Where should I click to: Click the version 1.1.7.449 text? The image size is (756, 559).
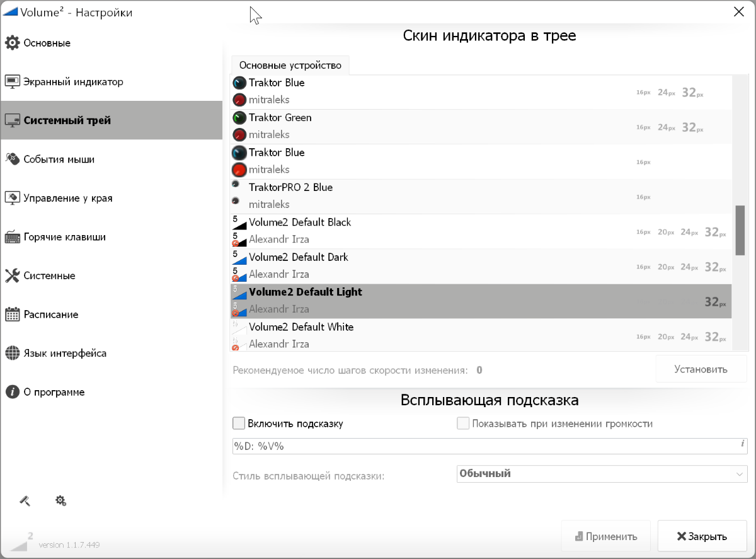pyautogui.click(x=69, y=545)
